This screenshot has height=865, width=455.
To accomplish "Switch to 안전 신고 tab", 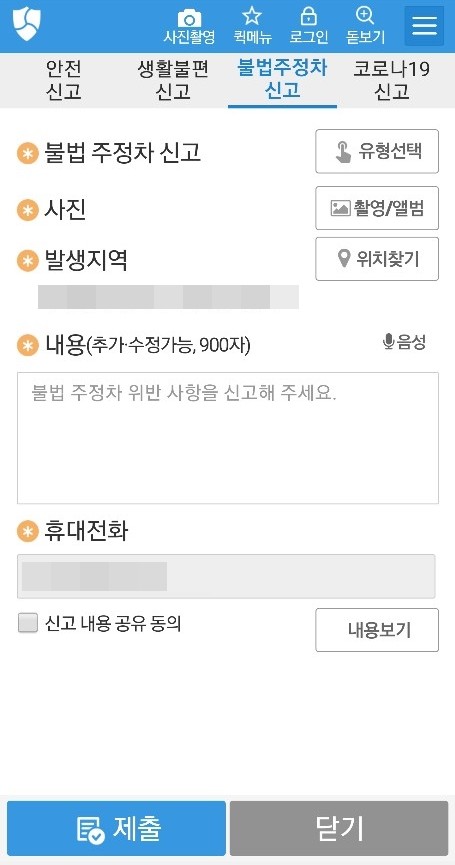I will [63, 80].
